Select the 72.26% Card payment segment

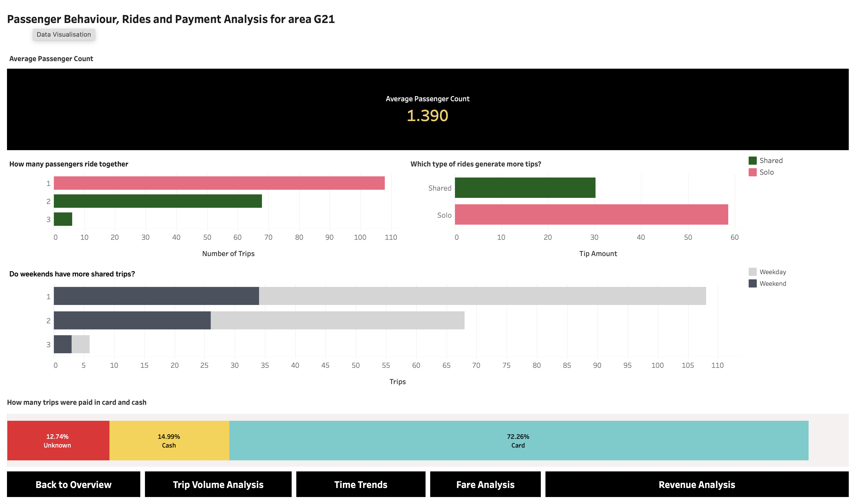[518, 441]
